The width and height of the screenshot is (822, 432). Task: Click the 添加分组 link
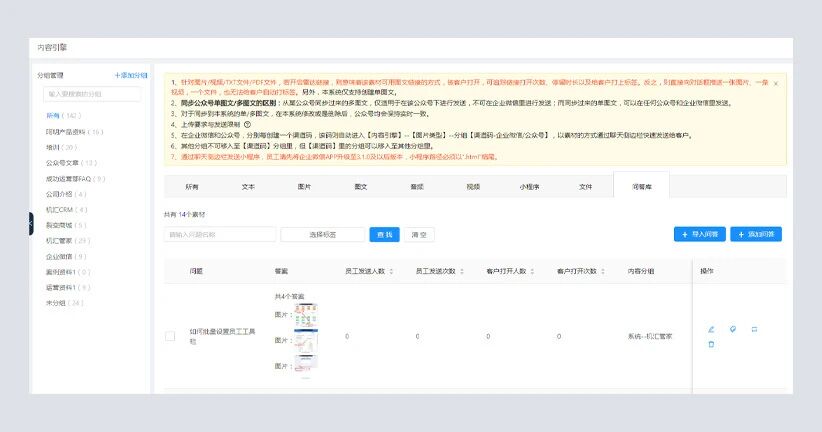[x=130, y=75]
